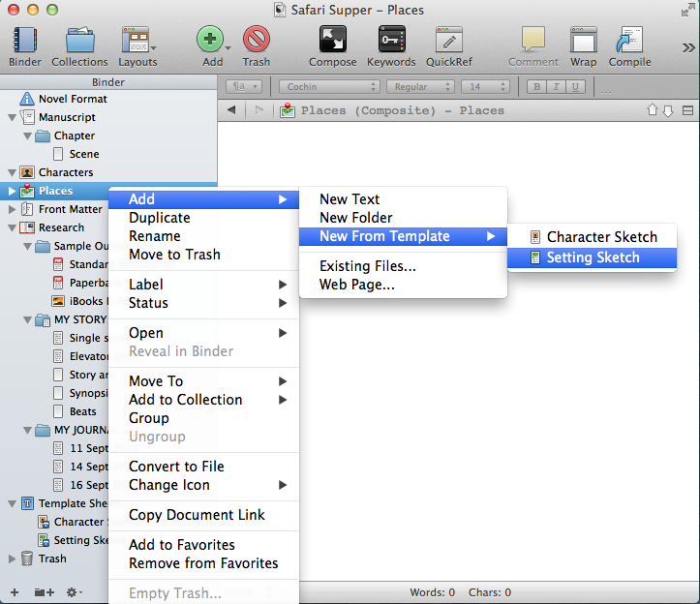Open the Keywords panel icon

pos(391,40)
